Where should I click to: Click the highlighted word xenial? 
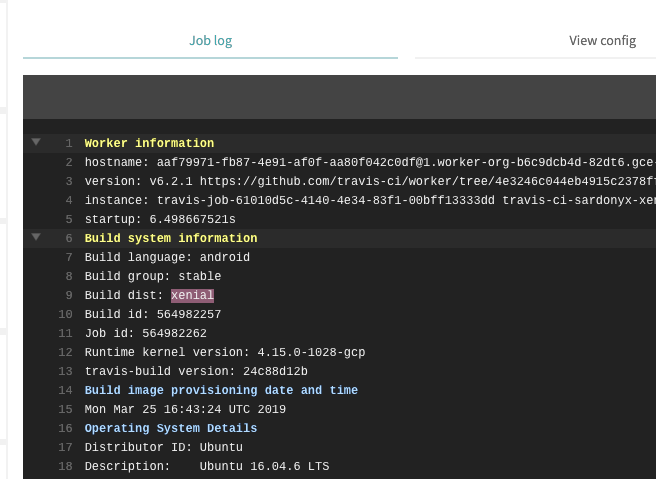[x=192, y=295]
